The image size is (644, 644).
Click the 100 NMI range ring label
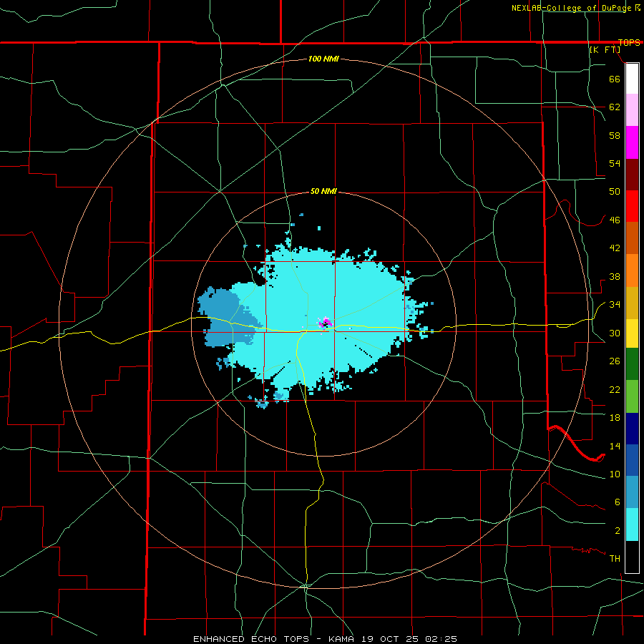coord(323,59)
